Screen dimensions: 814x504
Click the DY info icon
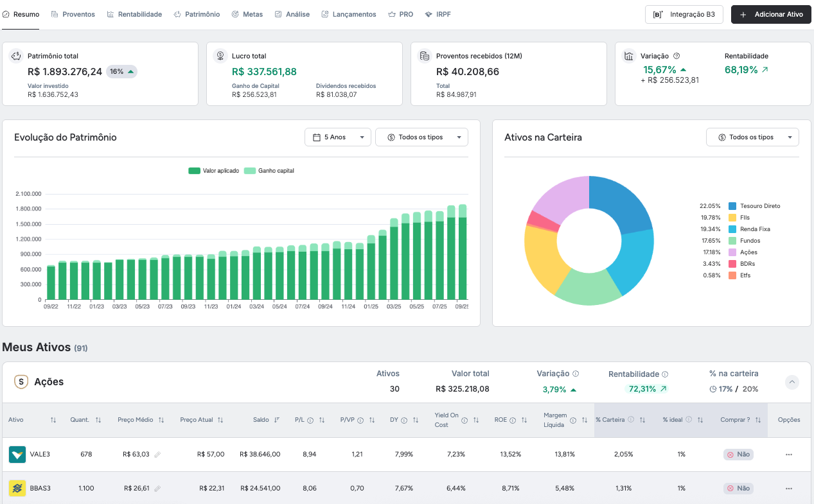(x=404, y=420)
